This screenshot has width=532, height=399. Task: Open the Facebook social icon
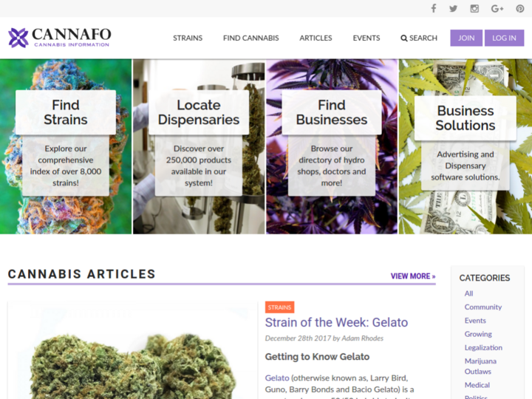434,8
